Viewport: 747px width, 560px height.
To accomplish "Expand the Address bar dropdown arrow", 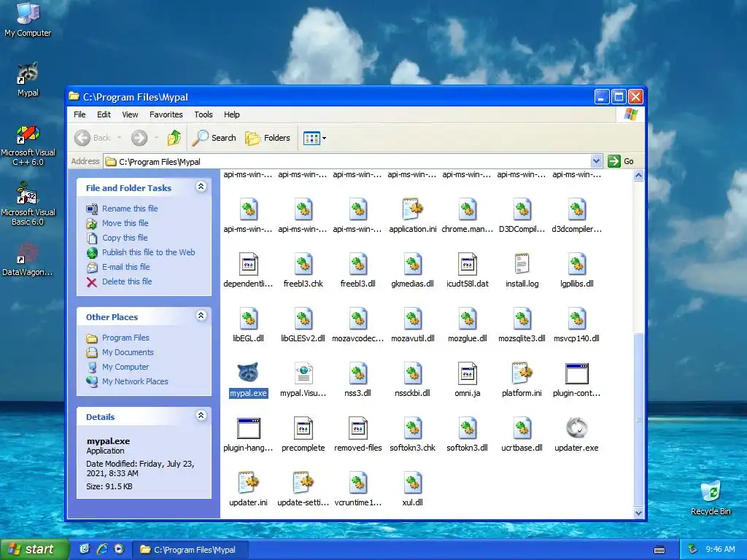I will coord(596,161).
